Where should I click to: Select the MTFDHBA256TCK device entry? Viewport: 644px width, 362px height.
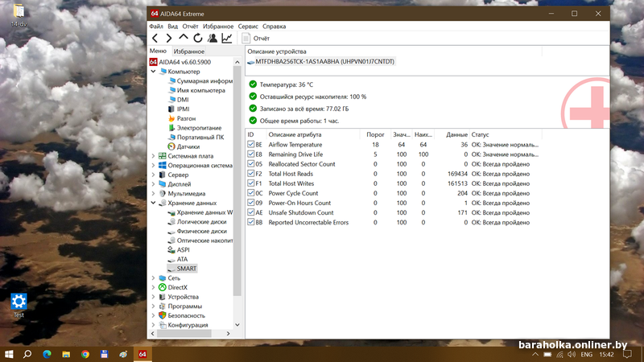[320, 62]
